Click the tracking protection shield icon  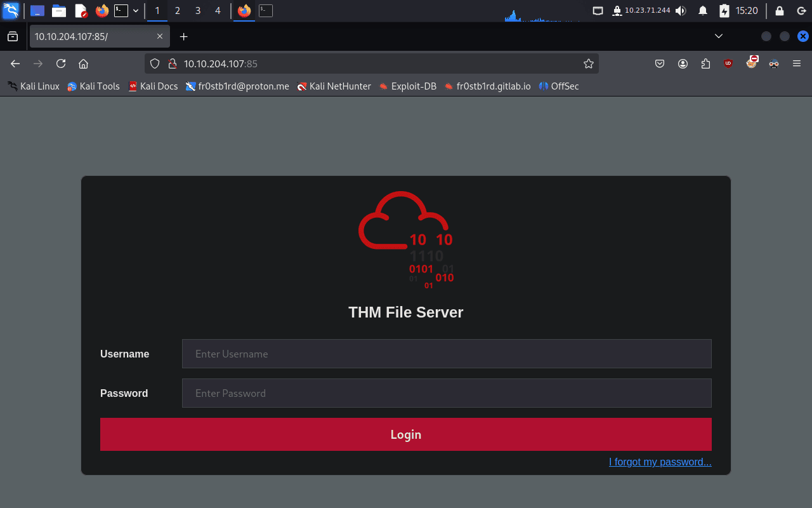pyautogui.click(x=155, y=63)
